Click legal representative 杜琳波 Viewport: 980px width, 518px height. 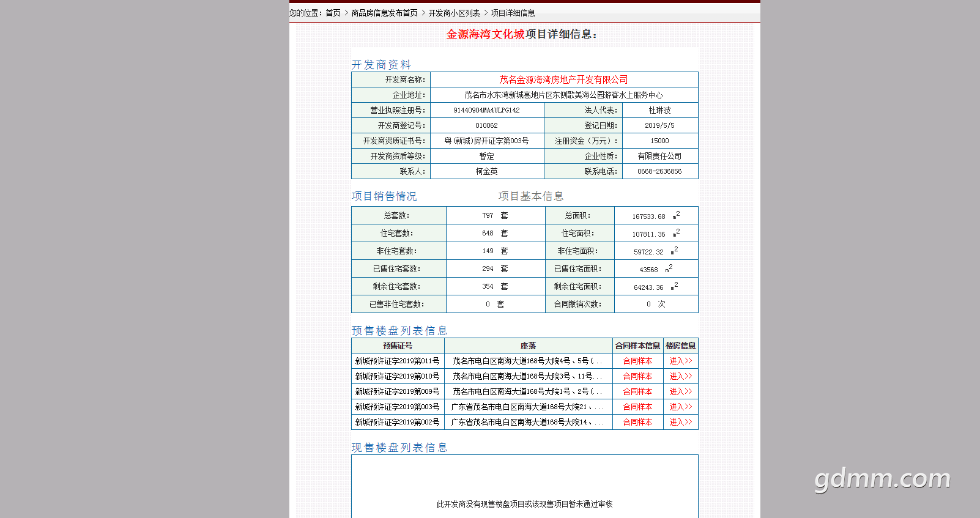coord(659,110)
